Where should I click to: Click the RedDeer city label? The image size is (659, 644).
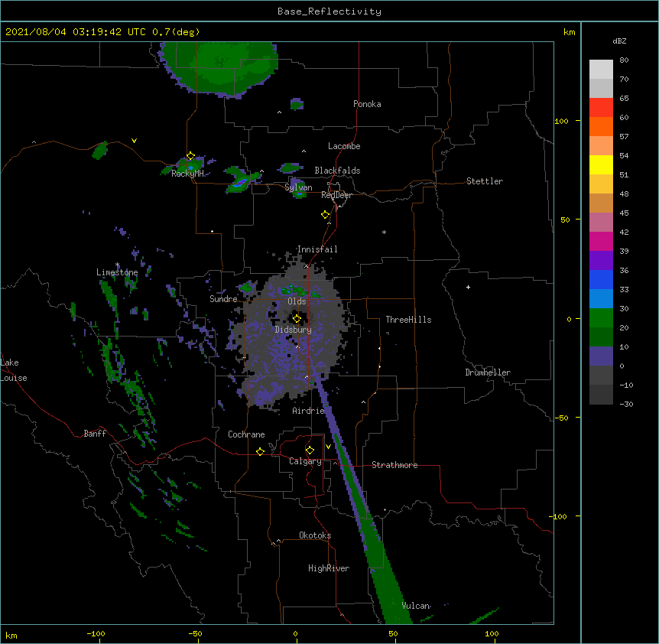[336, 195]
